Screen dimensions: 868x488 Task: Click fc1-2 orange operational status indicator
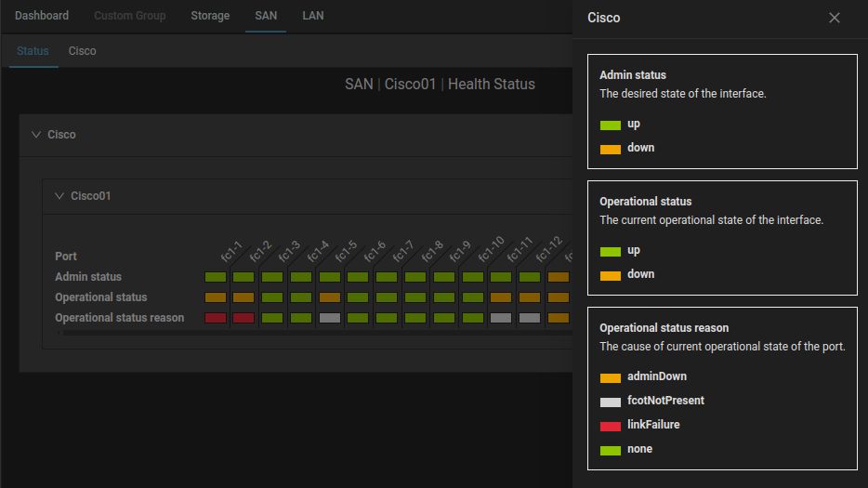[x=243, y=297]
